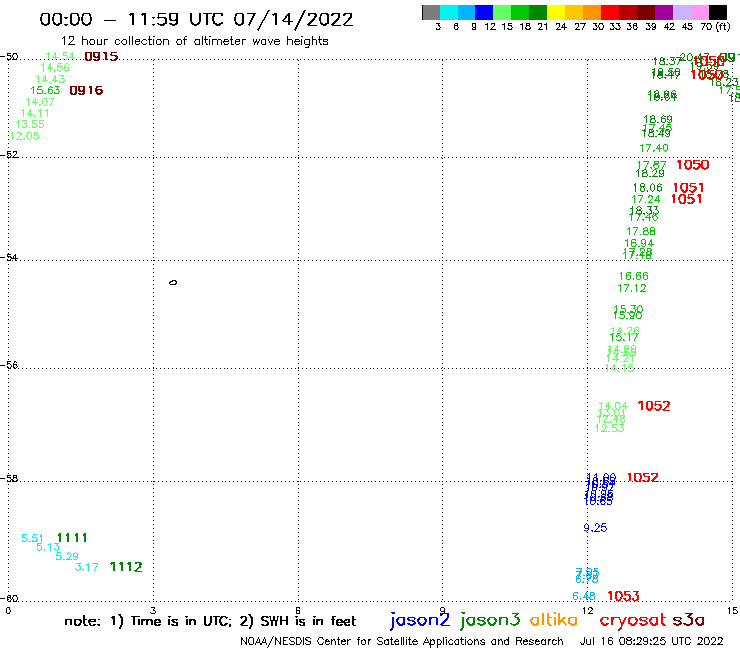Click the 'altika' legend label
This screenshot has height=650, width=740.
[x=553, y=620]
